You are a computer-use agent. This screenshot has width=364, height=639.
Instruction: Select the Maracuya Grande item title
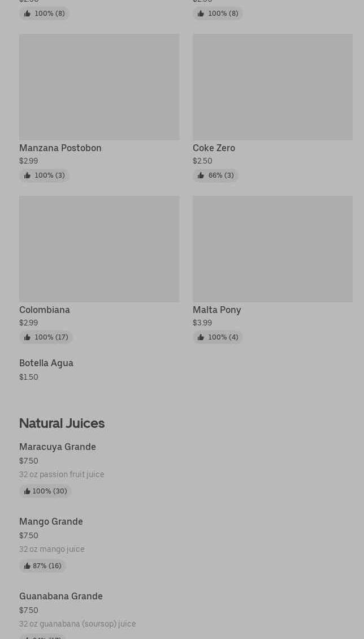coord(58,447)
